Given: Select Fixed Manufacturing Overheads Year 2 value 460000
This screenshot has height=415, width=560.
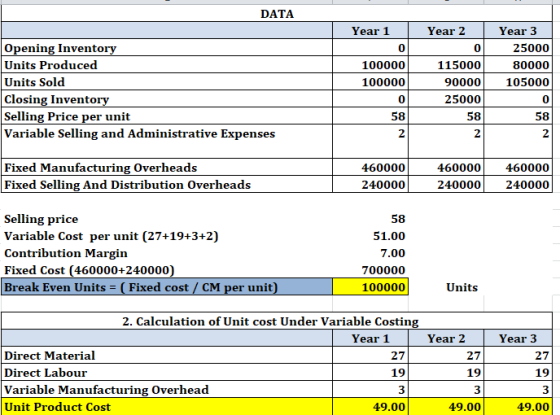Looking at the screenshot, I should pos(446,167).
